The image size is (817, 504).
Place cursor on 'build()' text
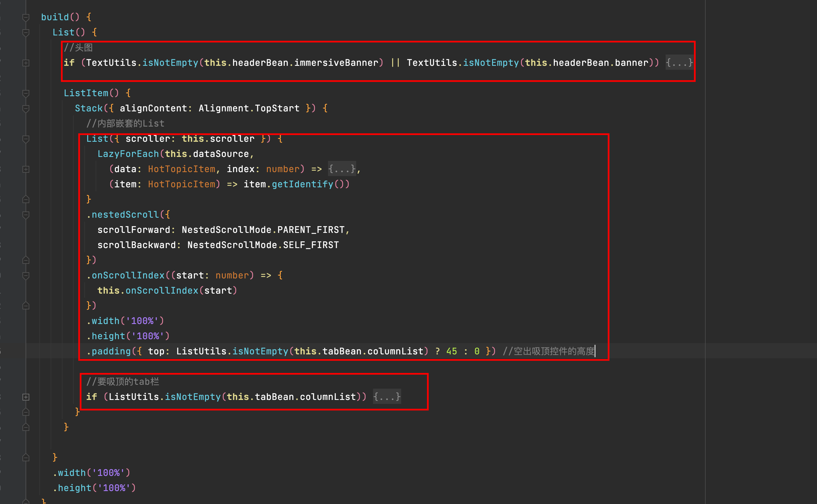(60, 17)
